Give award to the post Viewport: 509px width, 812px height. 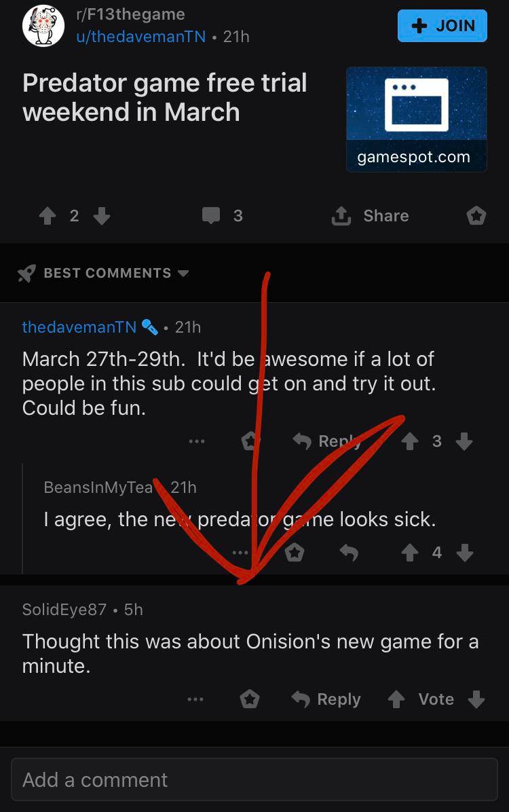click(476, 216)
